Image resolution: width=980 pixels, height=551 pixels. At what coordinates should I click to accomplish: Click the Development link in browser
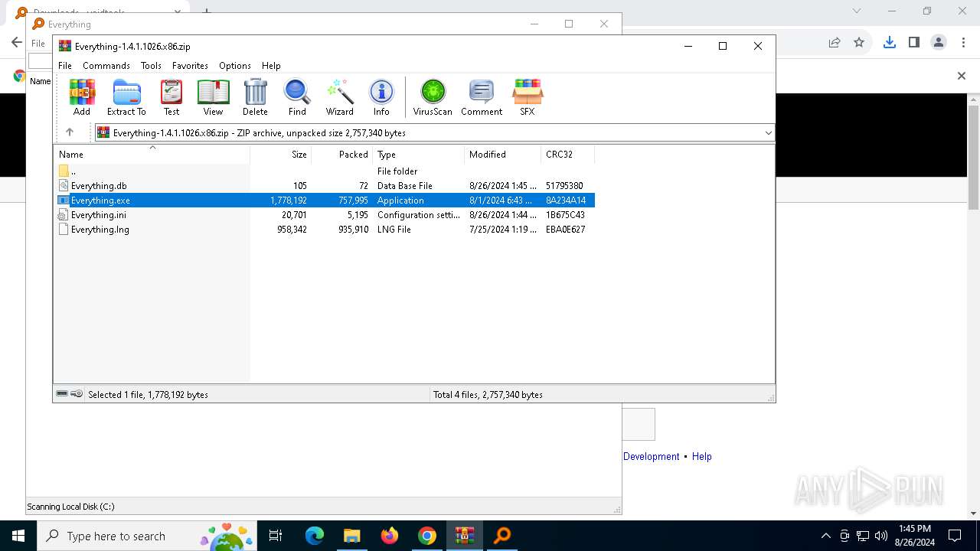[652, 456]
